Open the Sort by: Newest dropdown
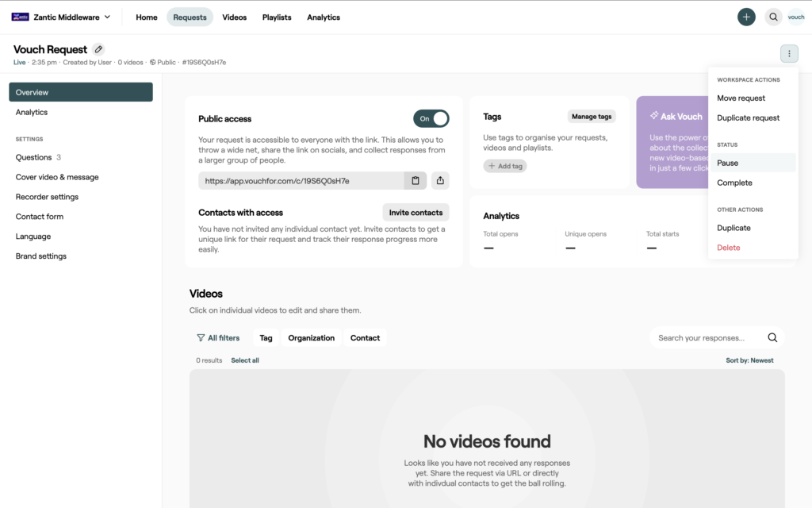Image resolution: width=812 pixels, height=508 pixels. click(x=749, y=360)
